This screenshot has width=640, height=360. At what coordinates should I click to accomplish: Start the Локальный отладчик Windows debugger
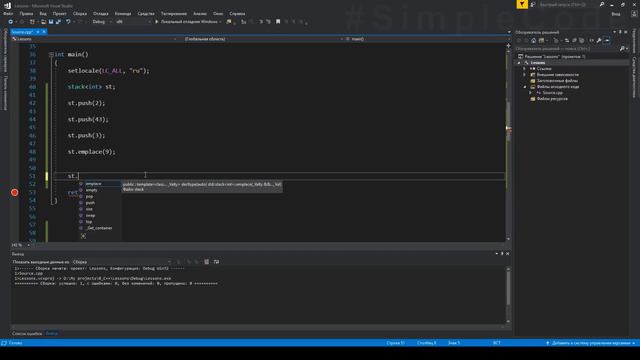pyautogui.click(x=187, y=22)
